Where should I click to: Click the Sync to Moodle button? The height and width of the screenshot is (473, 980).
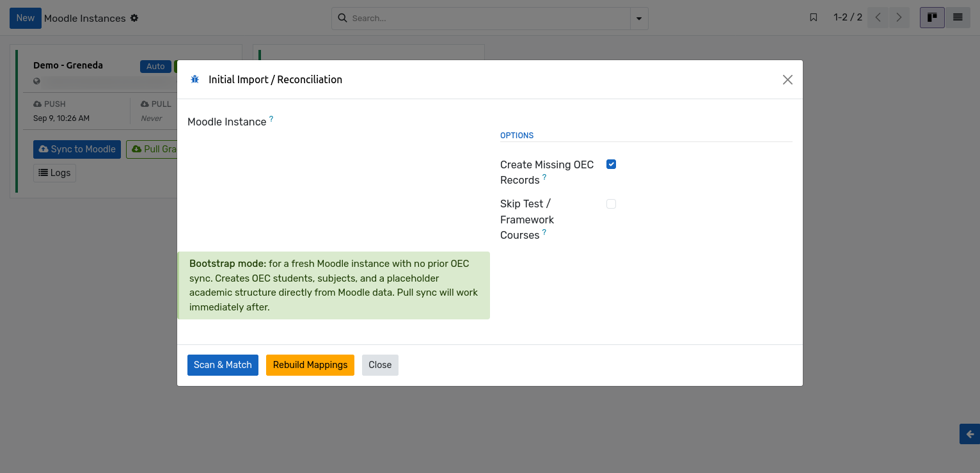click(x=77, y=149)
